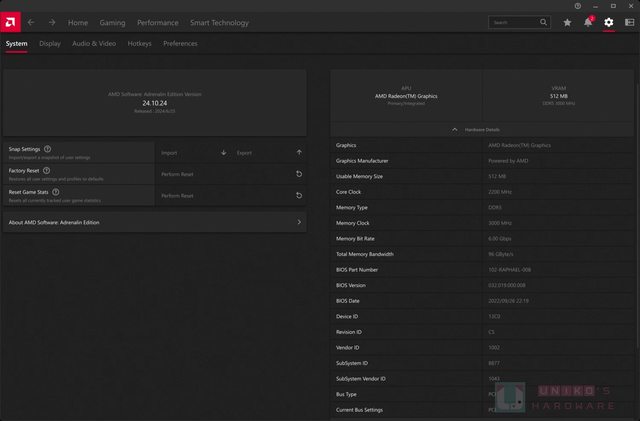640x421 pixels.
Task: Go forward with the right arrow
Action: 51,22
